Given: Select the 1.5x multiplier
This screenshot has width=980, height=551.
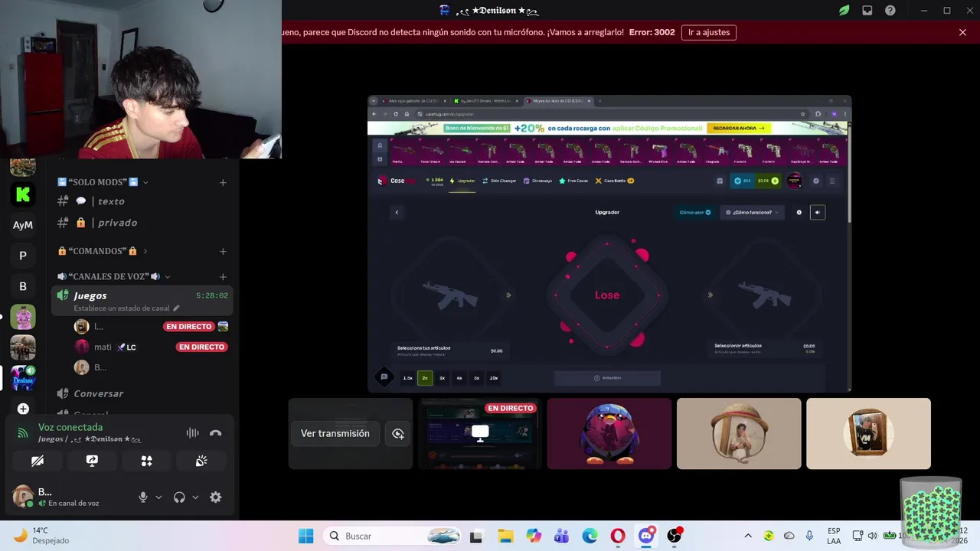Looking at the screenshot, I should coord(407,378).
